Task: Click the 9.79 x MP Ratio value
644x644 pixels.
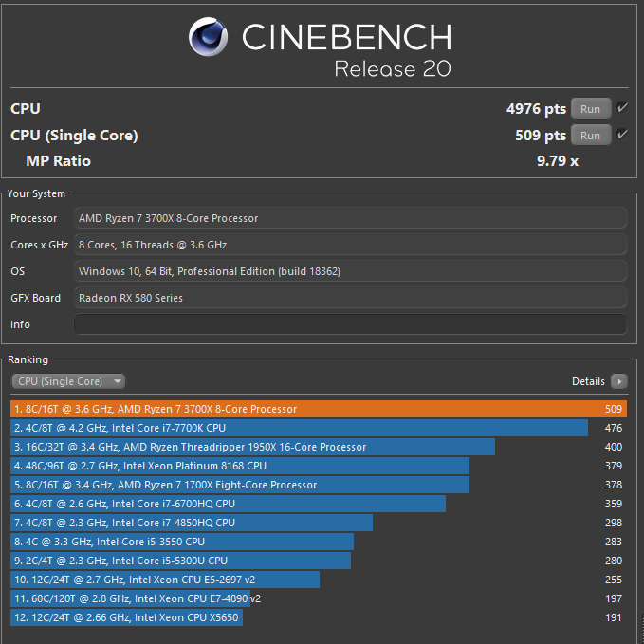Action: 558,160
